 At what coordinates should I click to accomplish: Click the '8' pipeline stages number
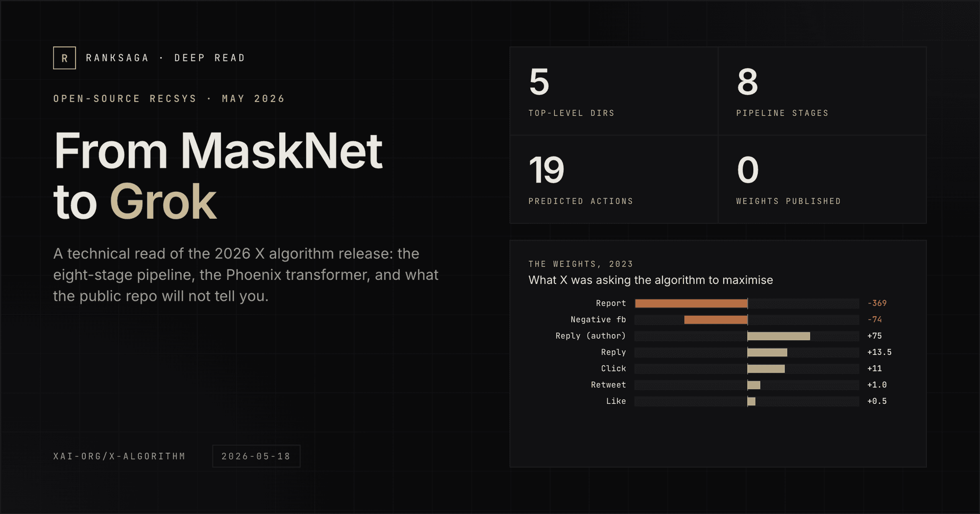(747, 82)
